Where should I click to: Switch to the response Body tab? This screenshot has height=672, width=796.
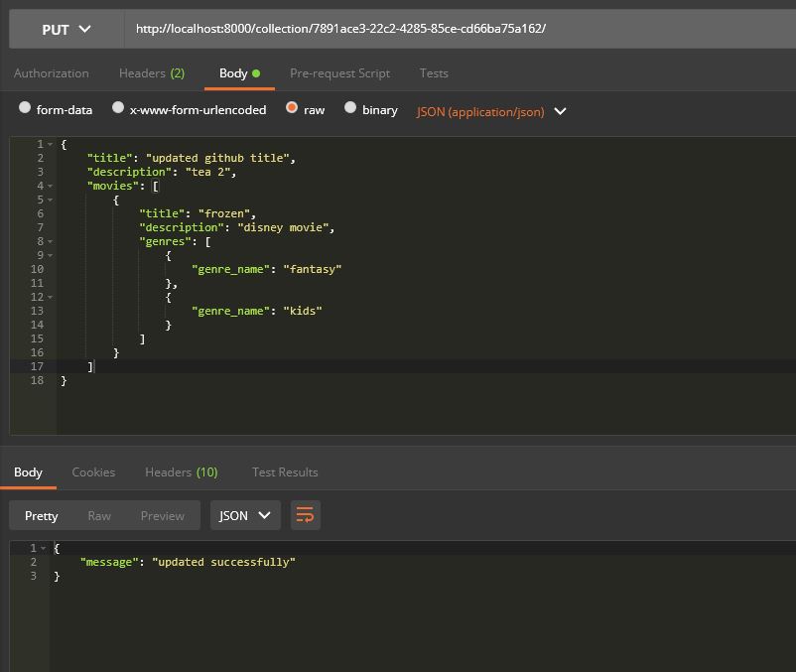point(28,472)
